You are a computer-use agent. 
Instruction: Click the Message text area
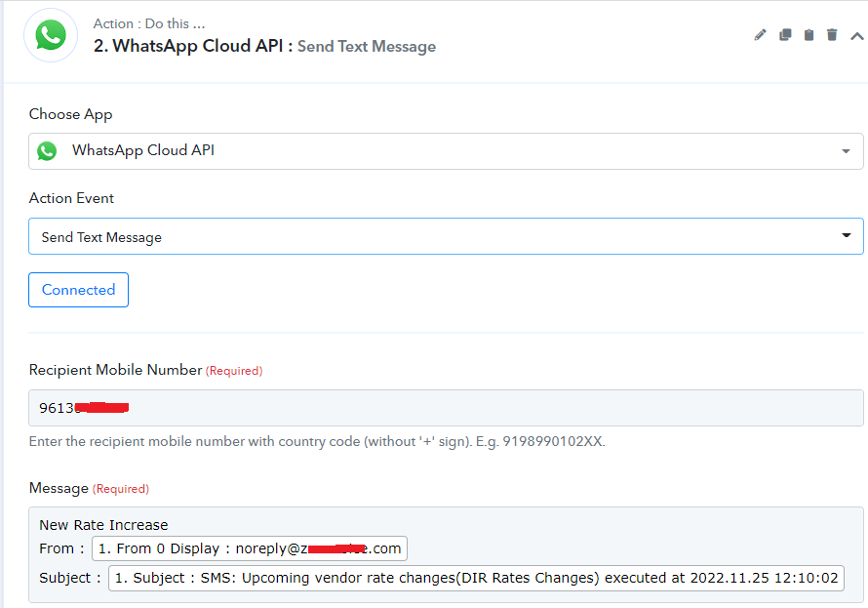(x=446, y=555)
